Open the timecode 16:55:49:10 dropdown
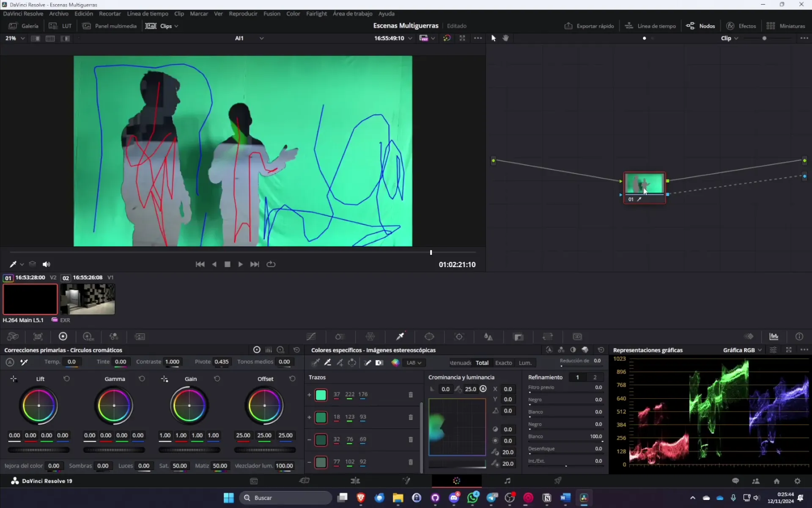Viewport: 812px width, 508px height. [x=410, y=38]
